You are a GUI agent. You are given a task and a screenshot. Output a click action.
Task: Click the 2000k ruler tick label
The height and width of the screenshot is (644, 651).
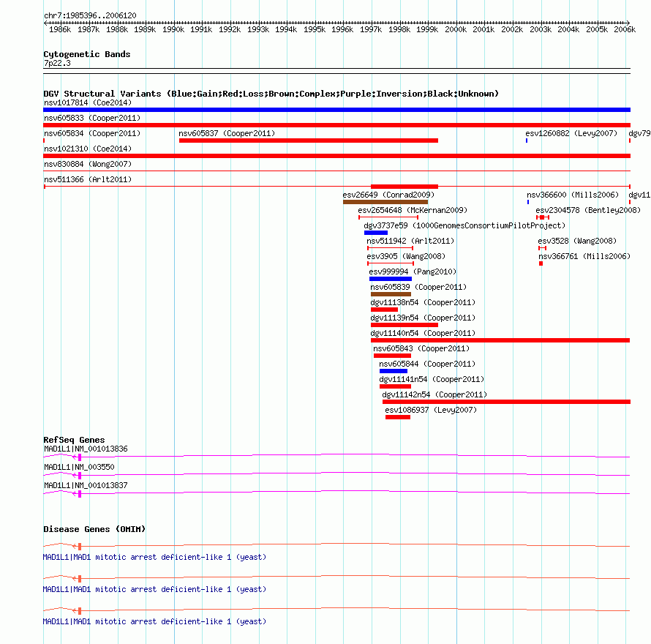coord(456,29)
